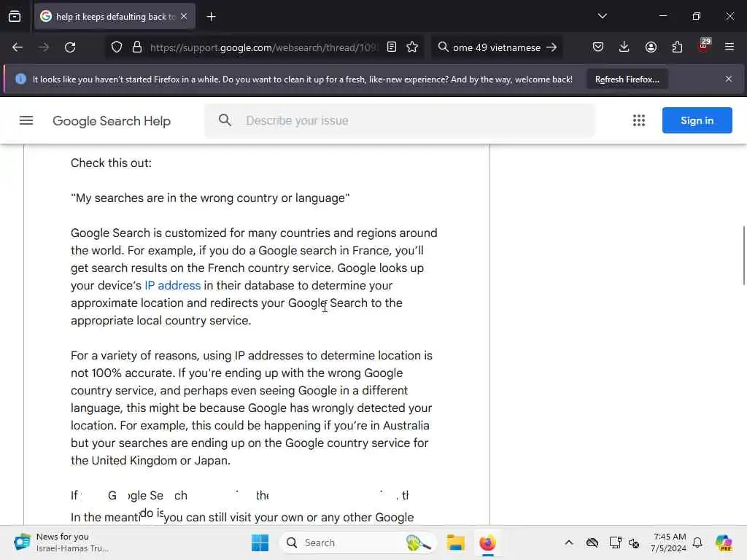
Task: Click the magnifier icon in help search
Action: pyautogui.click(x=225, y=120)
